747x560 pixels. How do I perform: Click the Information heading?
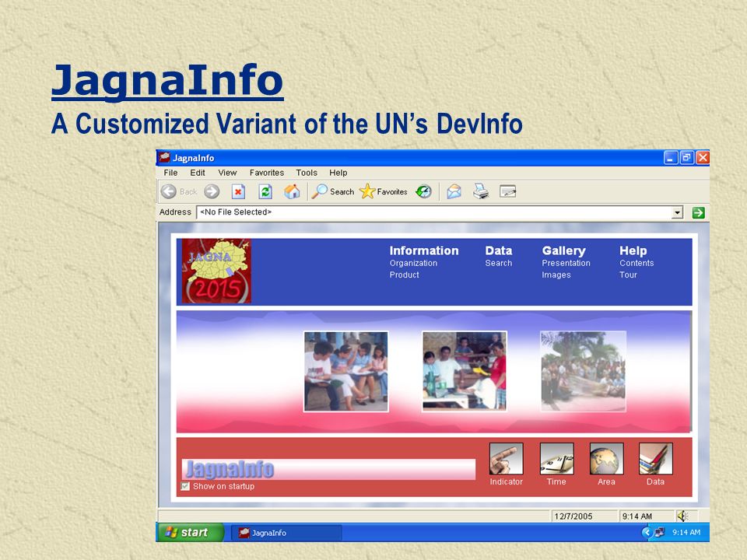[424, 250]
